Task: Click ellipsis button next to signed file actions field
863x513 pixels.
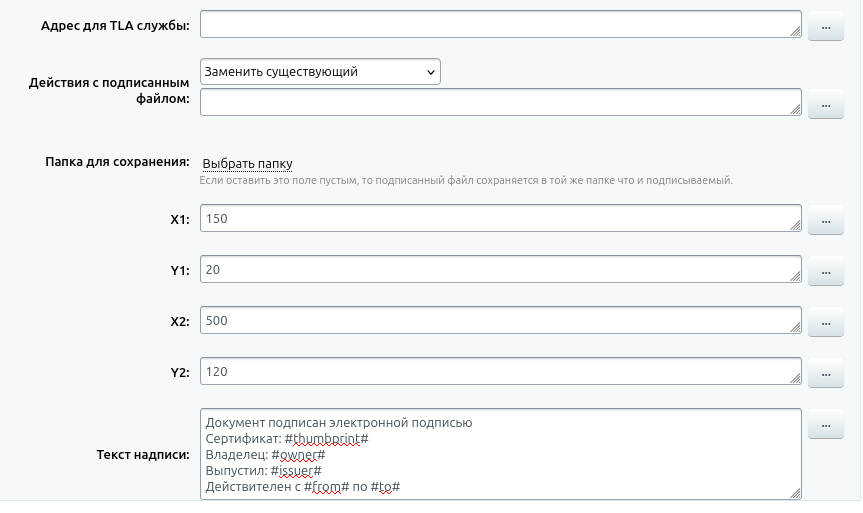Action: 825,103
